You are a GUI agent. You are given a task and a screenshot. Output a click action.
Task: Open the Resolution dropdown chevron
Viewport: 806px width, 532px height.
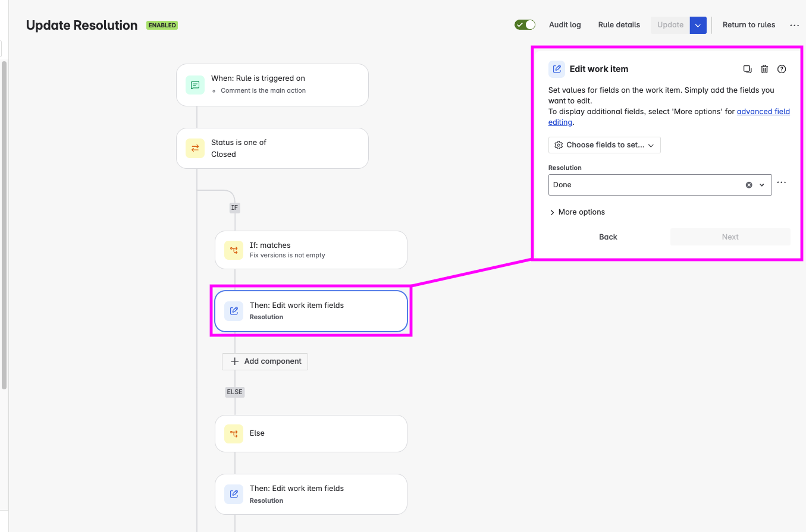[x=762, y=185]
